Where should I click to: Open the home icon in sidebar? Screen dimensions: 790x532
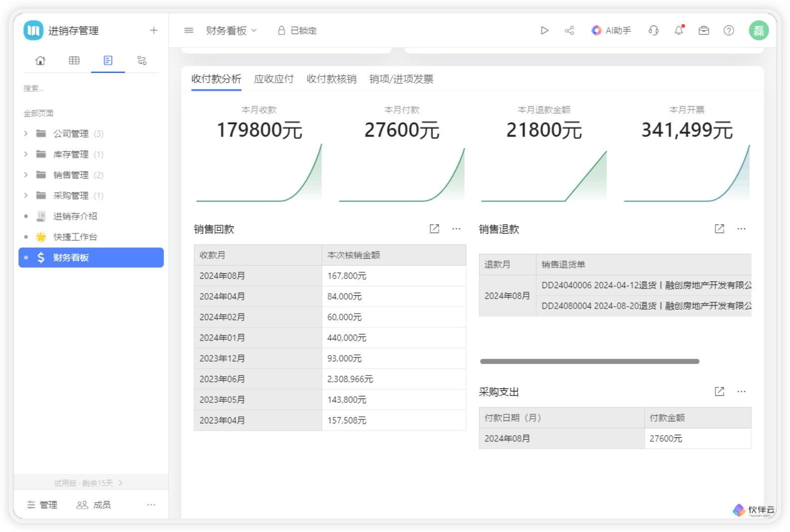(40, 60)
